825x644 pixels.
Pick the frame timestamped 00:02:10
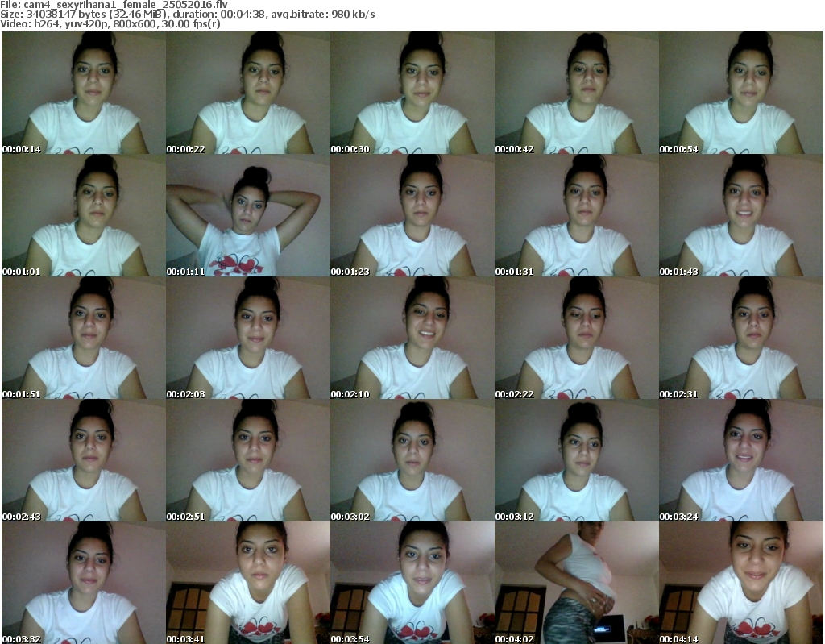point(412,338)
